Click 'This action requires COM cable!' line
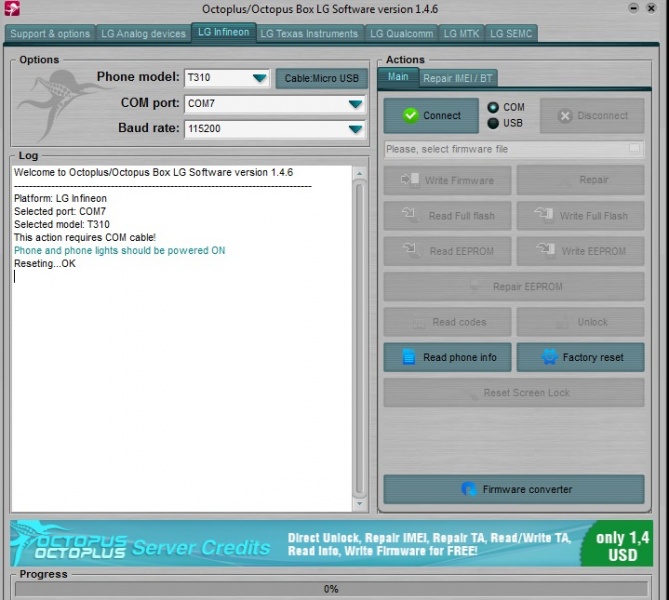This screenshot has width=669, height=600. click(x=85, y=237)
